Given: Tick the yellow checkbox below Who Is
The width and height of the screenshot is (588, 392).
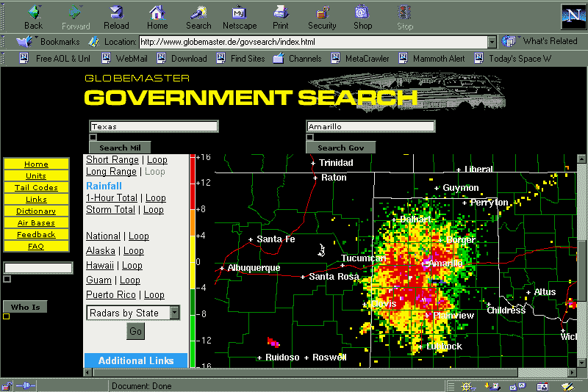Looking at the screenshot, I should click(x=7, y=316).
